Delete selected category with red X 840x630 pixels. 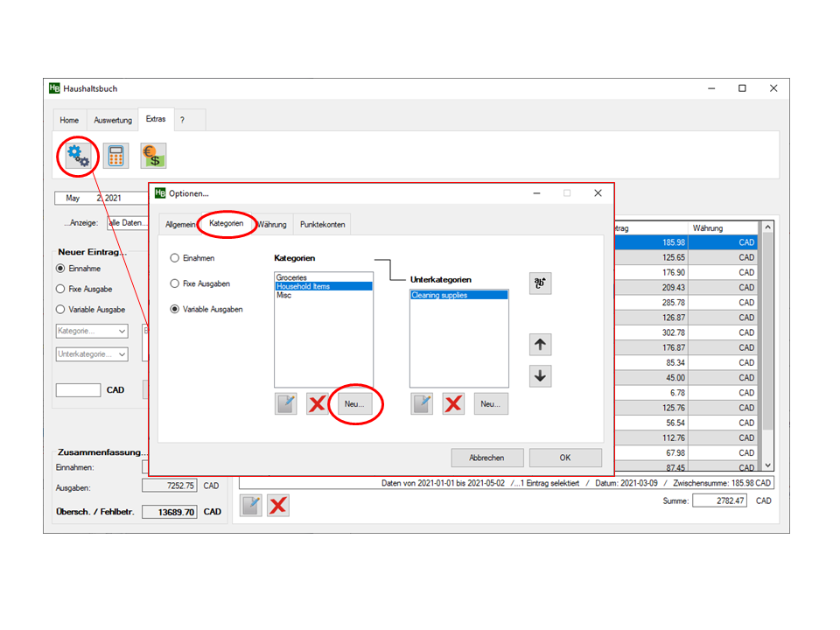(x=317, y=403)
